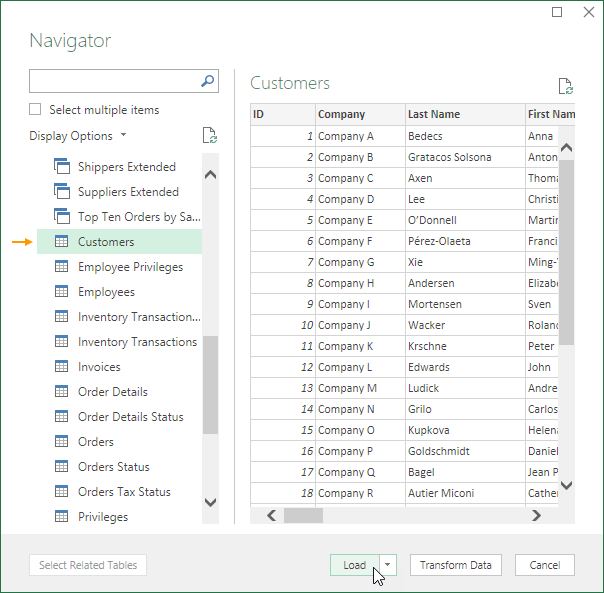Click the Transform Data button
Image resolution: width=604 pixels, height=593 pixels.
[456, 565]
